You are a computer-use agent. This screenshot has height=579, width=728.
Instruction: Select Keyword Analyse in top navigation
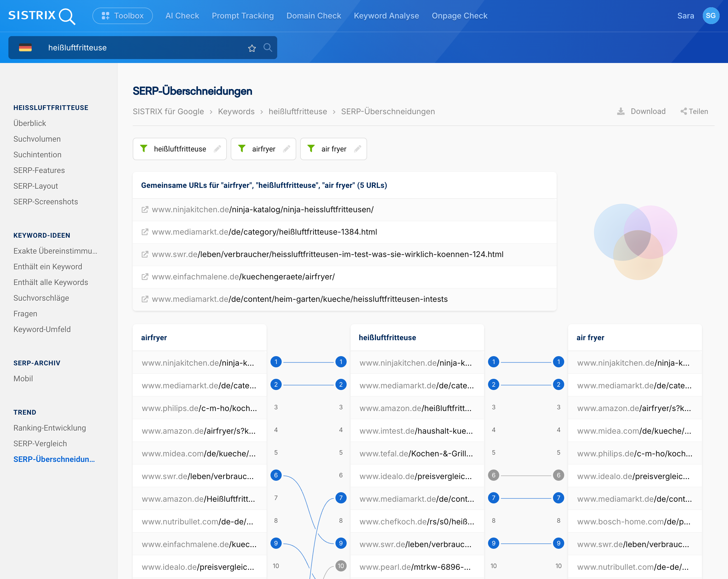click(x=386, y=16)
